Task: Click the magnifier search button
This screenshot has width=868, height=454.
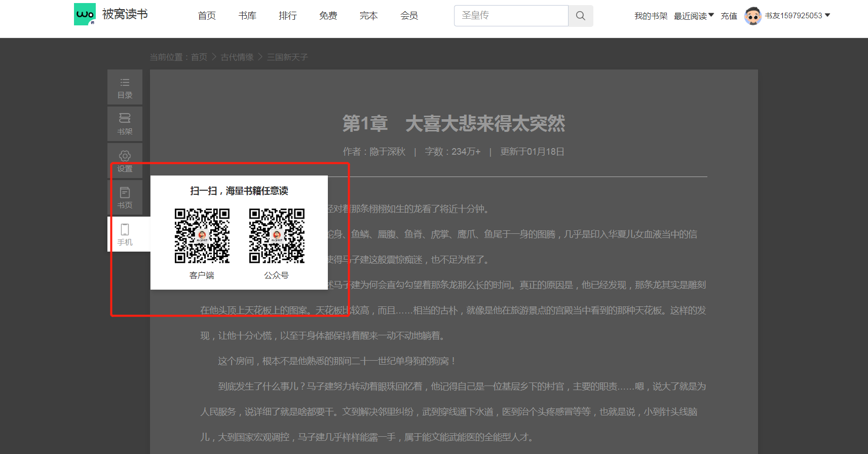Action: tap(581, 16)
